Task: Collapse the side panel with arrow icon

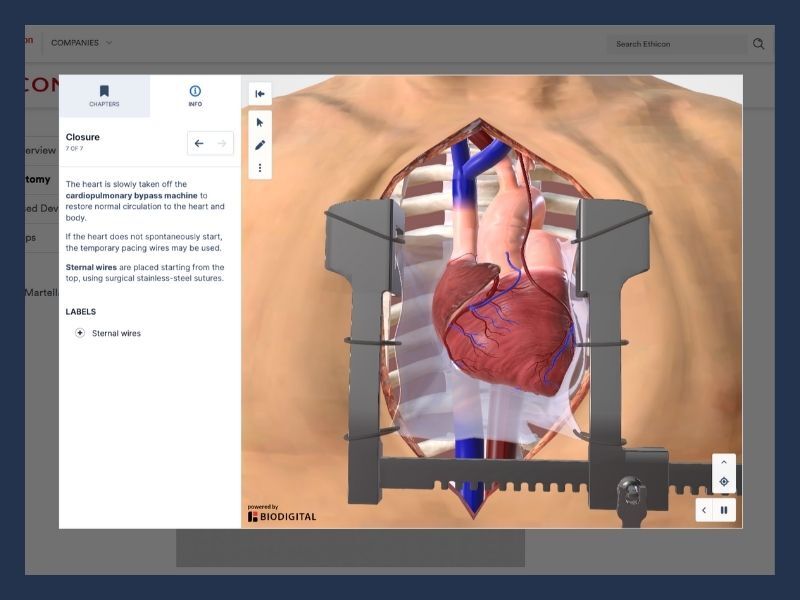Action: [x=260, y=94]
